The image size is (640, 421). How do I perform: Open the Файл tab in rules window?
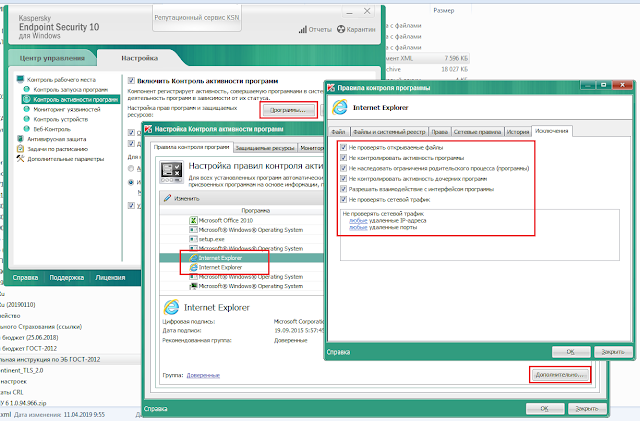pos(338,132)
